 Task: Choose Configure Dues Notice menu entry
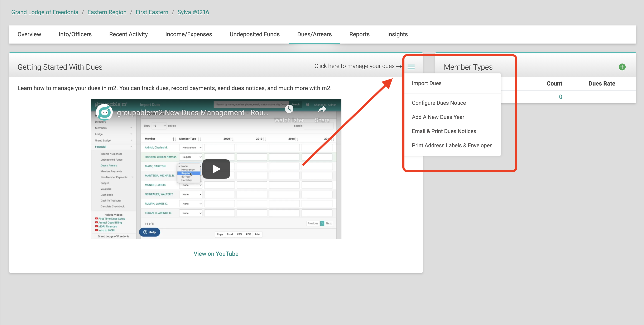(439, 103)
